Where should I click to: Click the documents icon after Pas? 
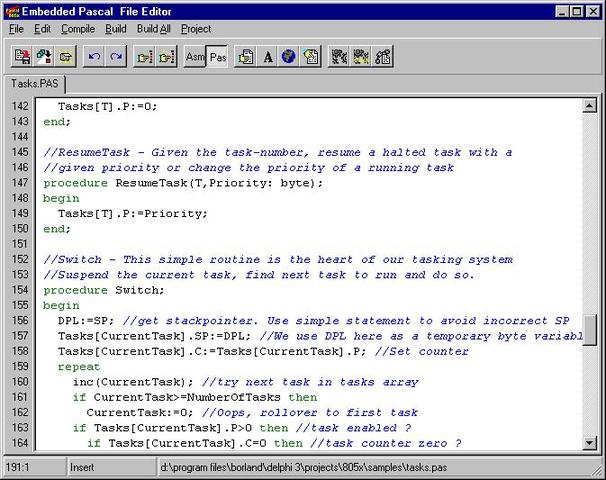(245, 57)
